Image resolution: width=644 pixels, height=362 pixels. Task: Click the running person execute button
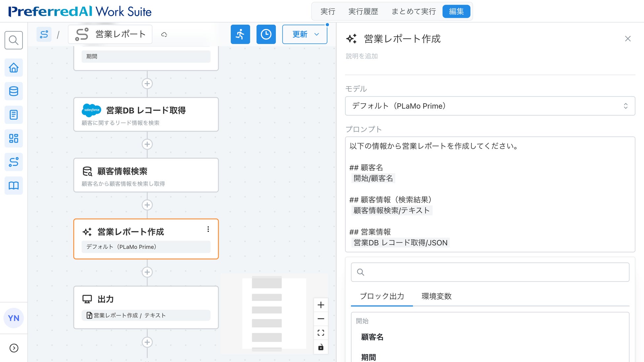(240, 34)
